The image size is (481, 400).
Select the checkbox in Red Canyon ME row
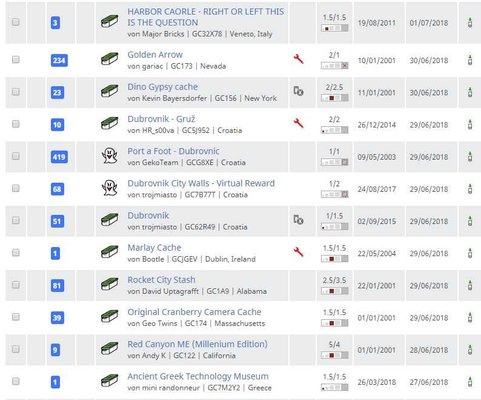tap(16, 349)
